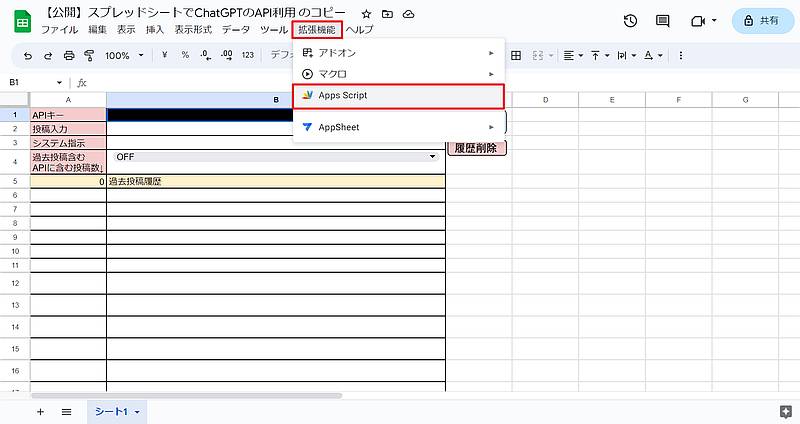Click the Google Sheets home logo

point(22,21)
